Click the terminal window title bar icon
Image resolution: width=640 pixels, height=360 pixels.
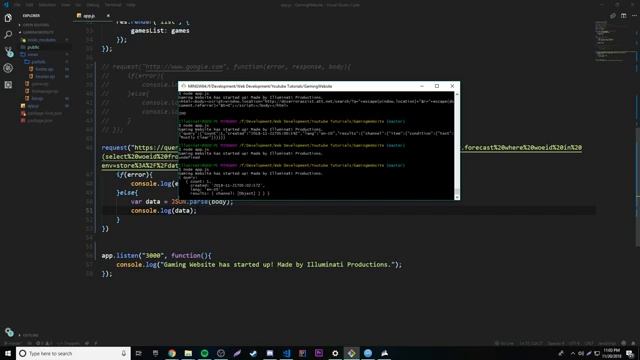click(183, 86)
